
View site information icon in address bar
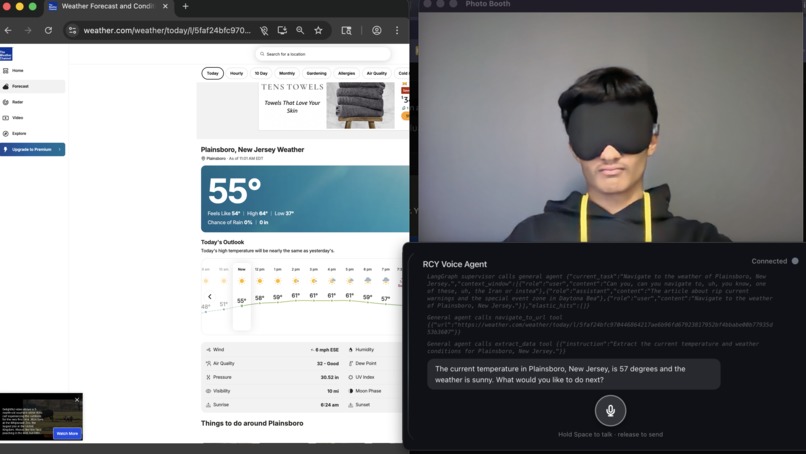72,30
